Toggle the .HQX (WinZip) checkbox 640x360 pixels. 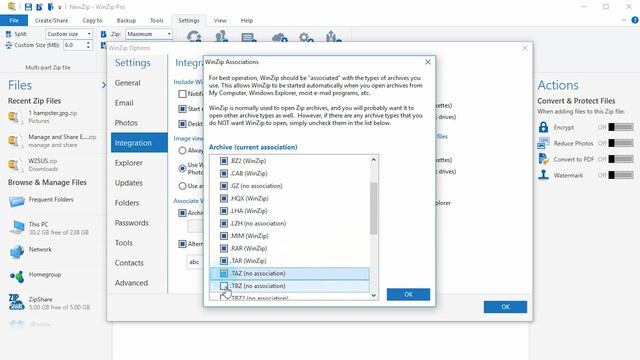tap(224, 198)
